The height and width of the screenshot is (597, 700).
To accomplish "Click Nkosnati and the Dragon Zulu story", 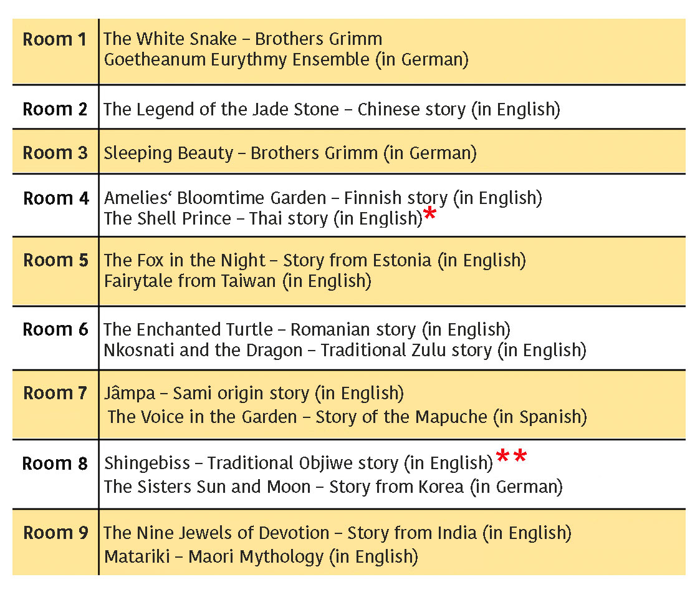I will (x=345, y=350).
